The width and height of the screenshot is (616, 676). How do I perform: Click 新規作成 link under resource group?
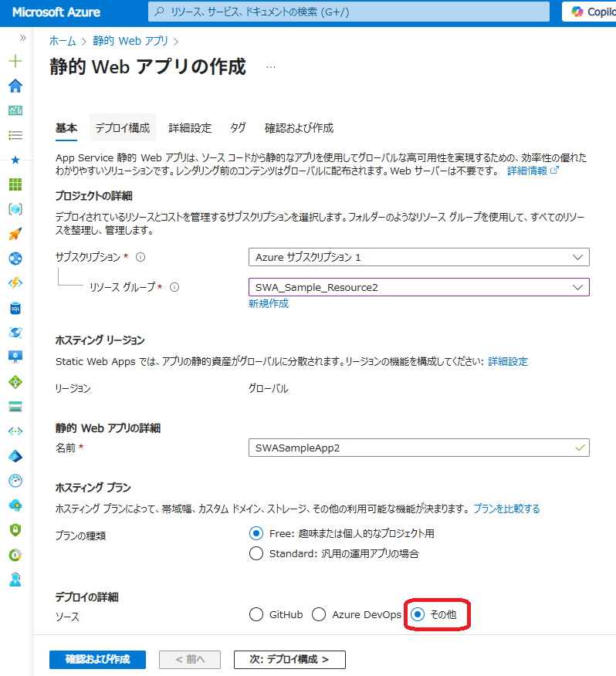point(269,303)
